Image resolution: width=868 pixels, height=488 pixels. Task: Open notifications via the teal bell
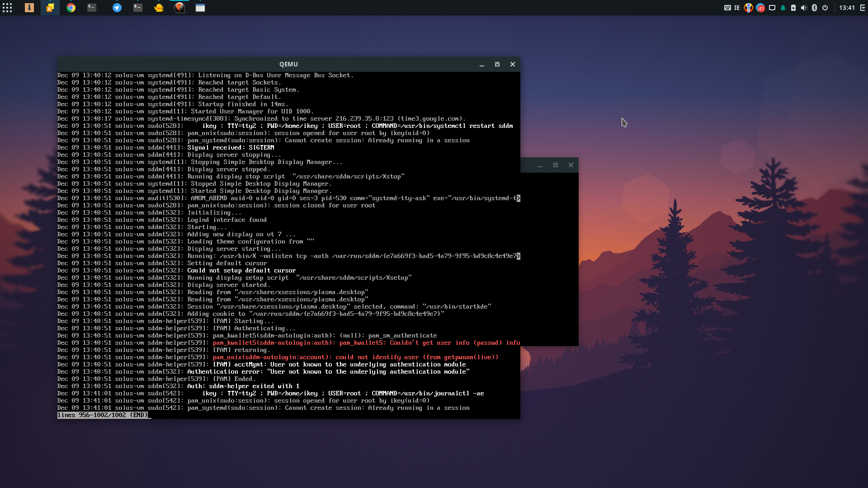[x=783, y=8]
